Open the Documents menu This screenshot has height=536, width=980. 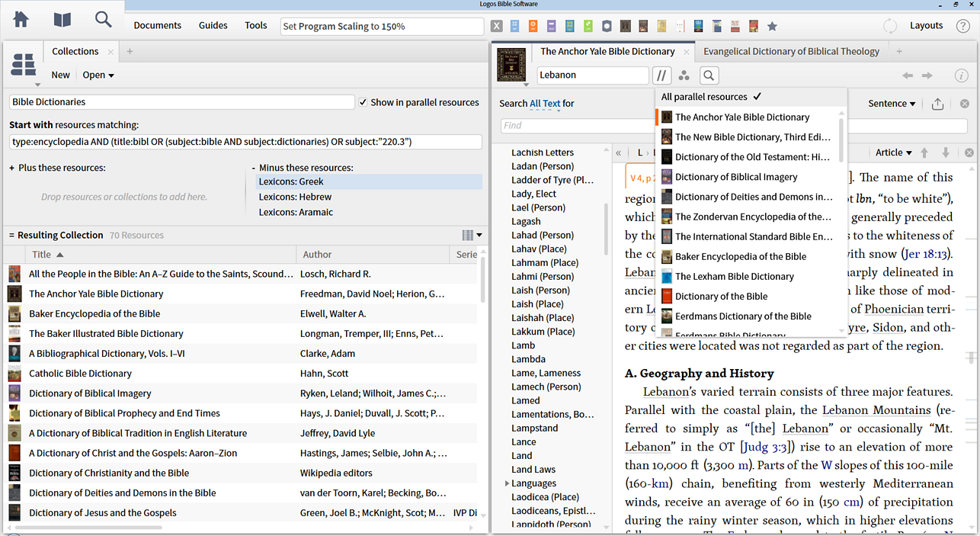158,25
